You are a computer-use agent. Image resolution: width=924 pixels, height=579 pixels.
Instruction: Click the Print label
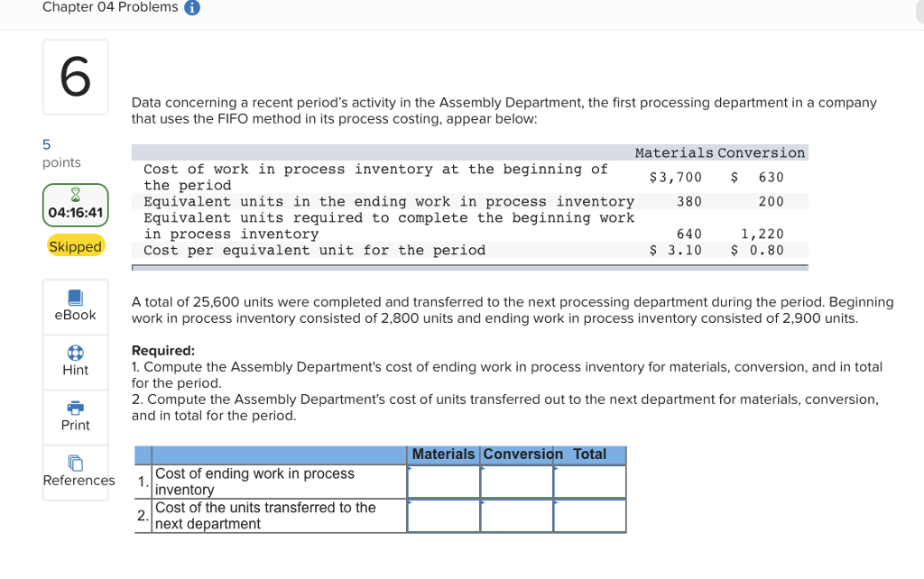pyautogui.click(x=75, y=424)
